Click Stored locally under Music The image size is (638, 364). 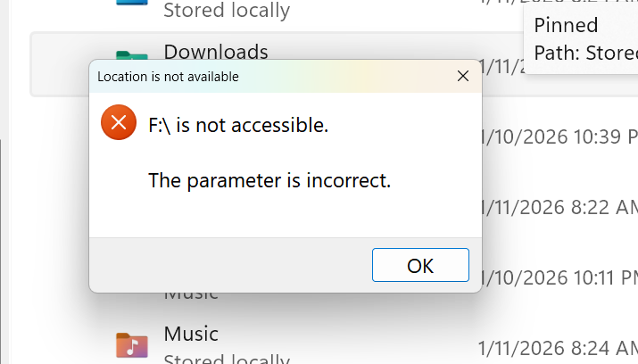(227, 359)
